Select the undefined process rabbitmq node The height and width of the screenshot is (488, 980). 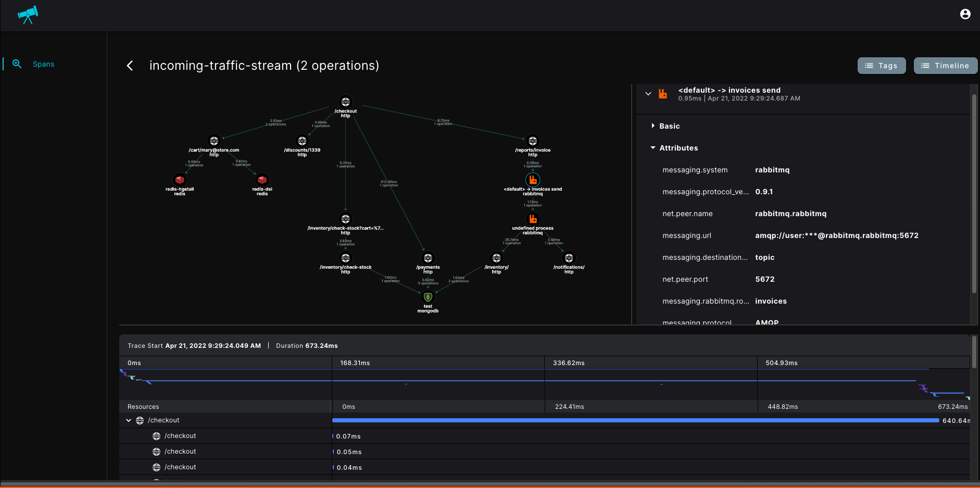click(x=533, y=219)
